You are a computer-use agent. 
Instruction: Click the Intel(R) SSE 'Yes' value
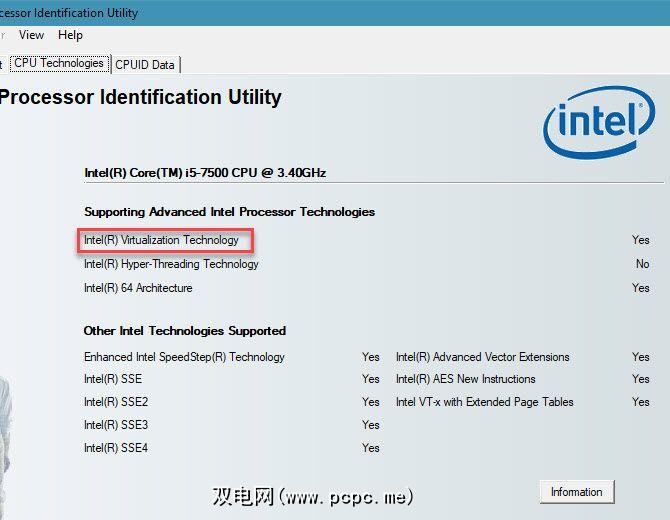(370, 379)
